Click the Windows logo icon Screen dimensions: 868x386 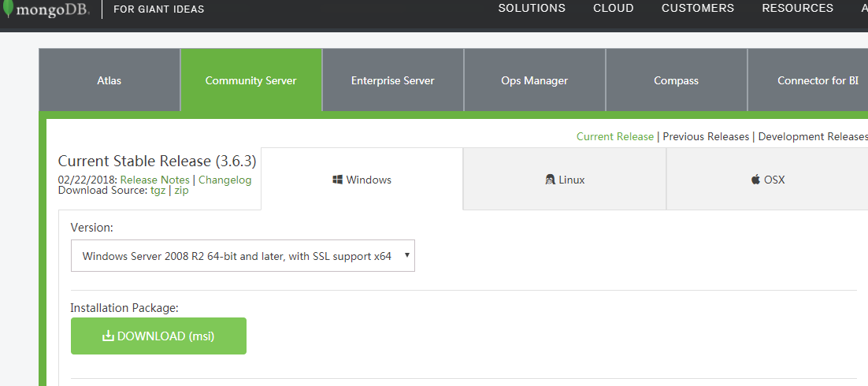[338, 180]
